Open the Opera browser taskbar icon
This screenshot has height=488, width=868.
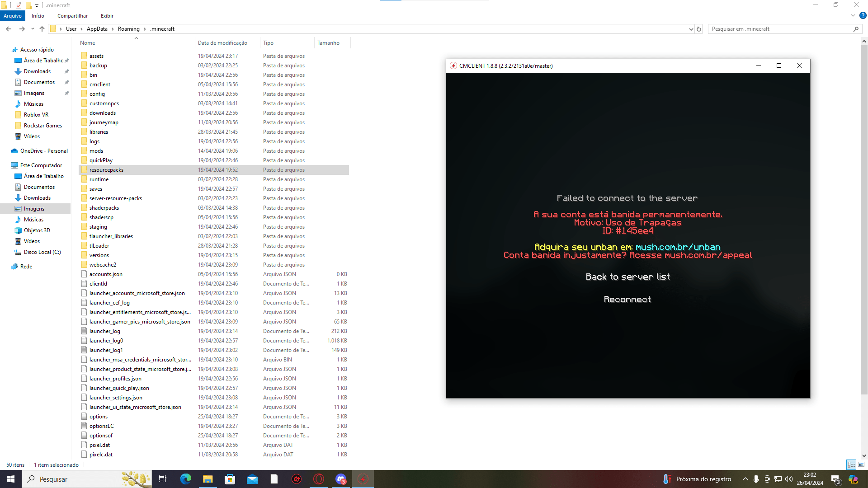coord(319,479)
